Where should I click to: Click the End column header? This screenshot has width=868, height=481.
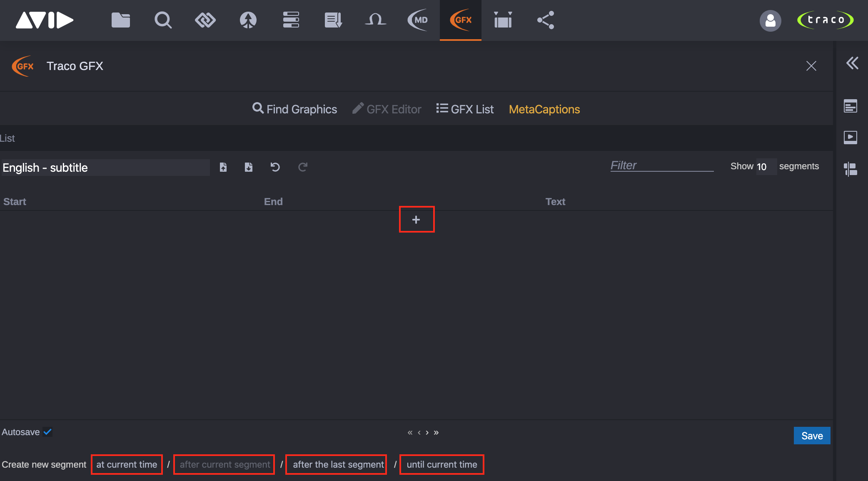coord(273,202)
